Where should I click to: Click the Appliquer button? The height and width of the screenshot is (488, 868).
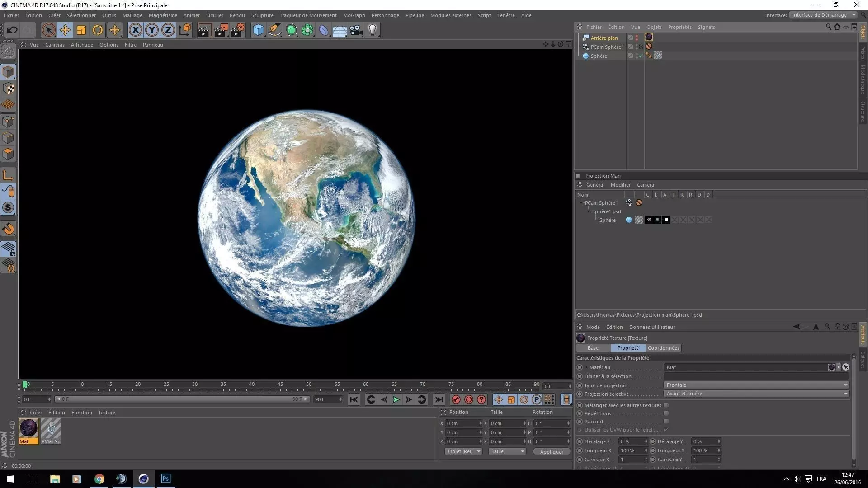point(552,452)
